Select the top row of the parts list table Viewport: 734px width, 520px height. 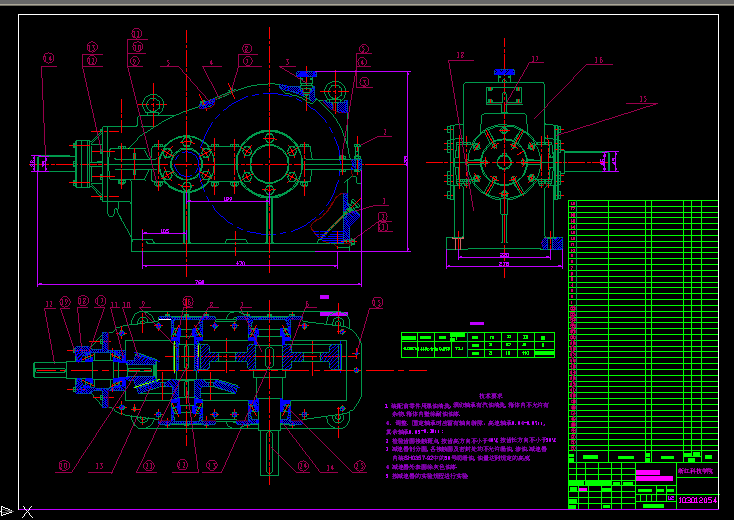click(x=643, y=204)
